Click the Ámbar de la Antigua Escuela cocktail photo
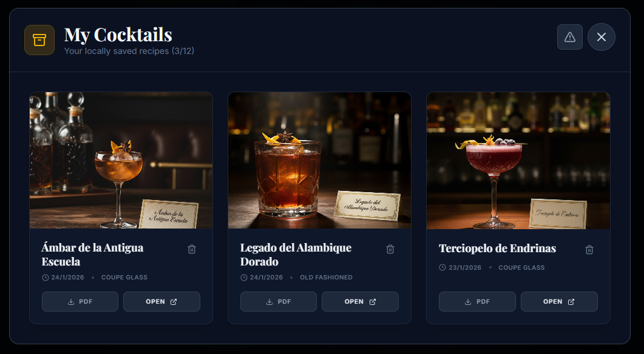The image size is (644, 354). [x=121, y=161]
